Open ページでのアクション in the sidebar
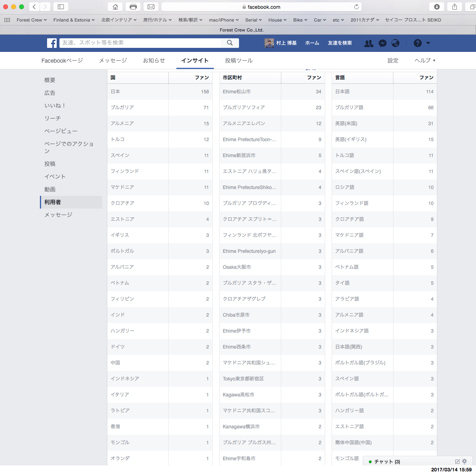Screen dimensions: 476x473 (69, 148)
